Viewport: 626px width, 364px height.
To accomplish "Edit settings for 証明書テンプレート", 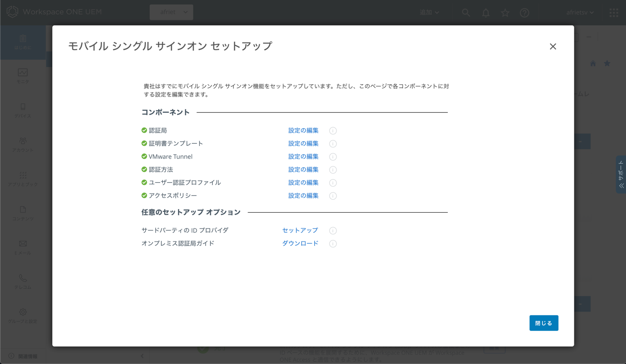I will (x=303, y=144).
